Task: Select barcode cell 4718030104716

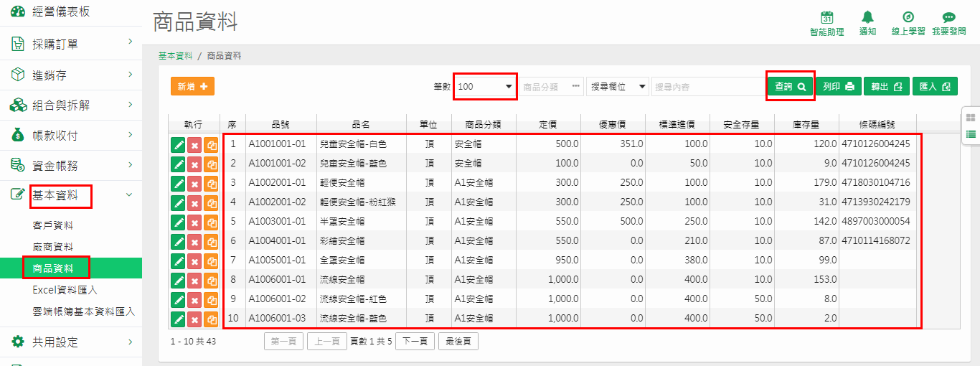Action: click(x=877, y=182)
